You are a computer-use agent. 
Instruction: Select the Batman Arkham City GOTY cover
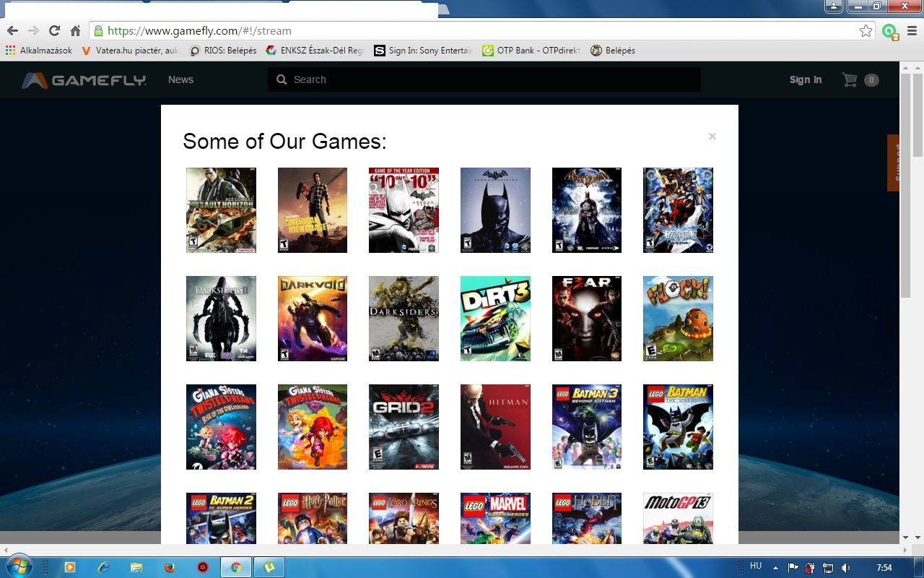coord(404,210)
